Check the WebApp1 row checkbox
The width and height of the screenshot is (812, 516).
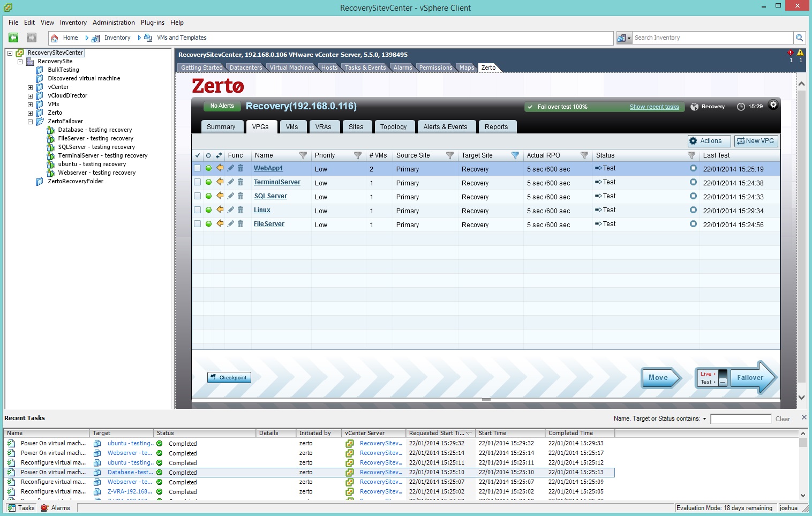tap(198, 168)
